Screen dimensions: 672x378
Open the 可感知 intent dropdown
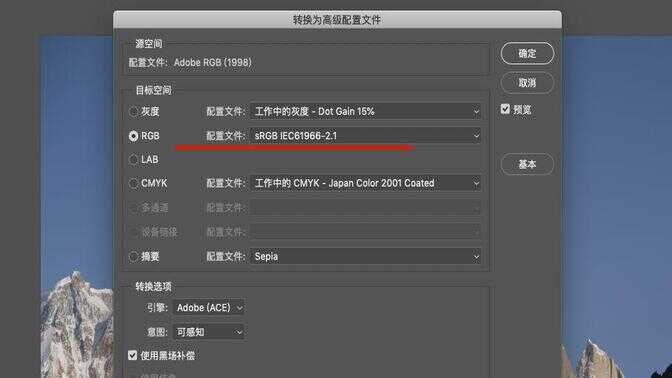coord(209,332)
